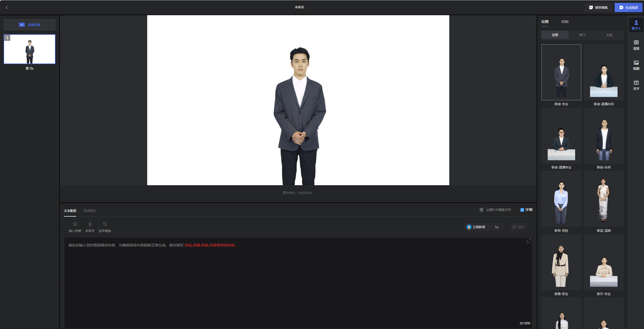Open the 云枫新闻 voice selector

pos(476,227)
